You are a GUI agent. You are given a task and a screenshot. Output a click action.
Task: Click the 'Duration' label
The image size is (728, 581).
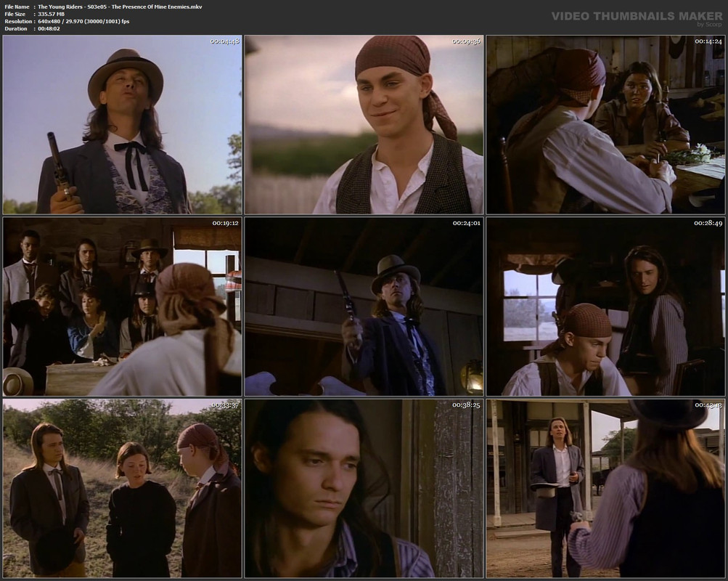tap(16, 29)
